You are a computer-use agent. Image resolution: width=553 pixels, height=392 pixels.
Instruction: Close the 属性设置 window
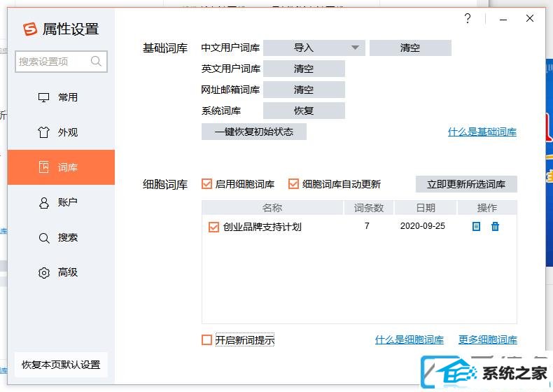530,18
